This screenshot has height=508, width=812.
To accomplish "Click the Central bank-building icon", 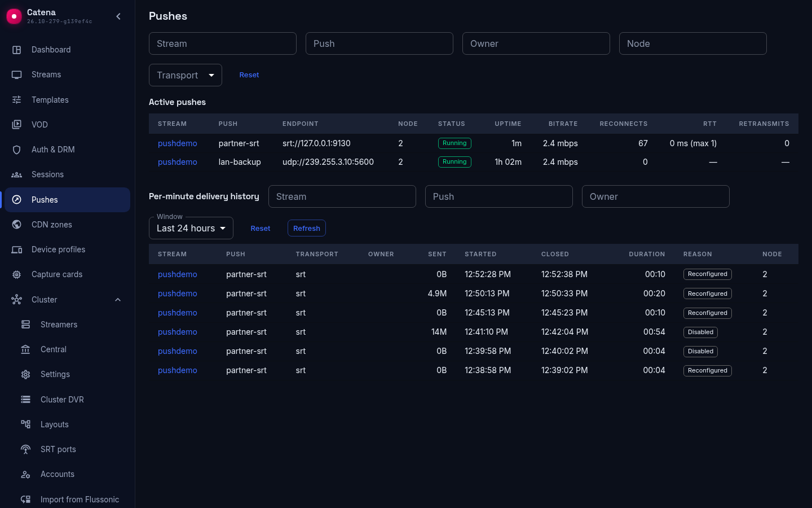I will pos(26,349).
